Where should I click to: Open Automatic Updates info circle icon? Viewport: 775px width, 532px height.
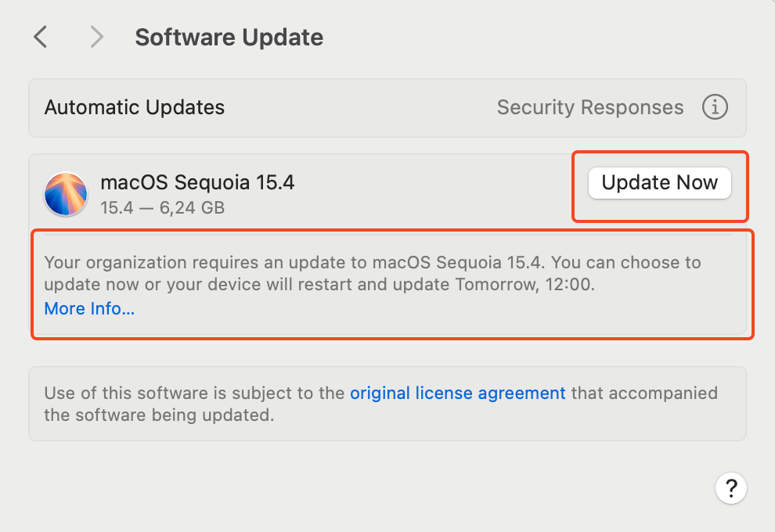pyautogui.click(x=715, y=107)
